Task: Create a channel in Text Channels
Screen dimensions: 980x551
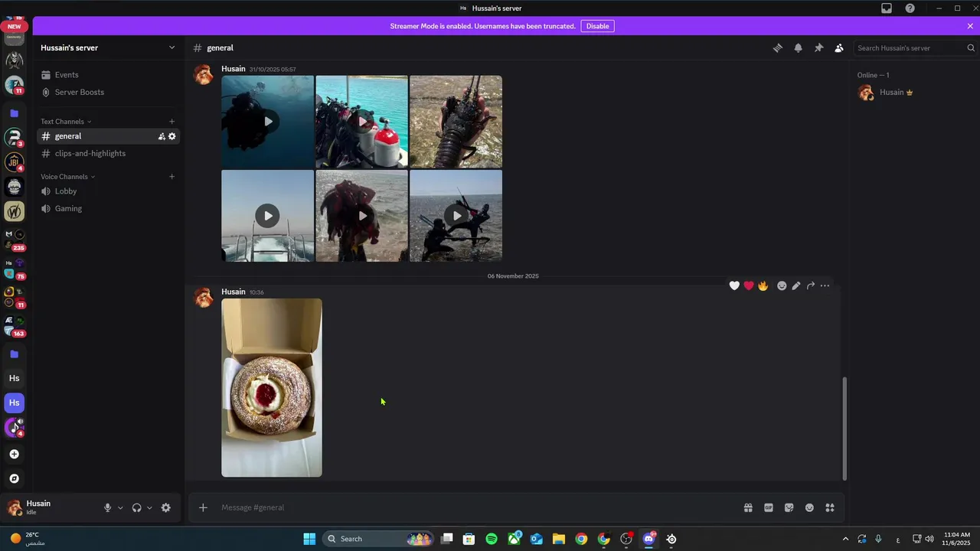Action: pyautogui.click(x=171, y=122)
